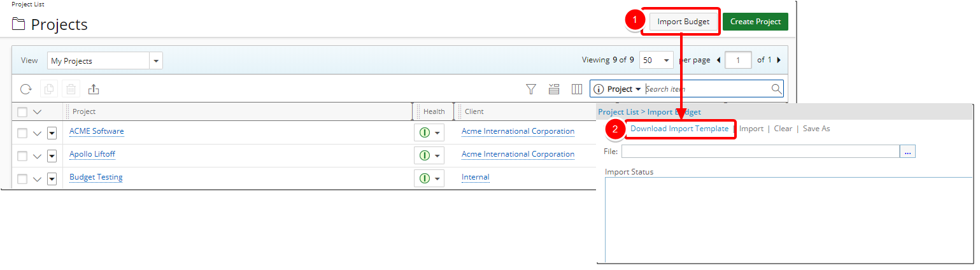Click Save As in Import Budget menu
The width and height of the screenshot is (980, 270).
[x=816, y=129]
